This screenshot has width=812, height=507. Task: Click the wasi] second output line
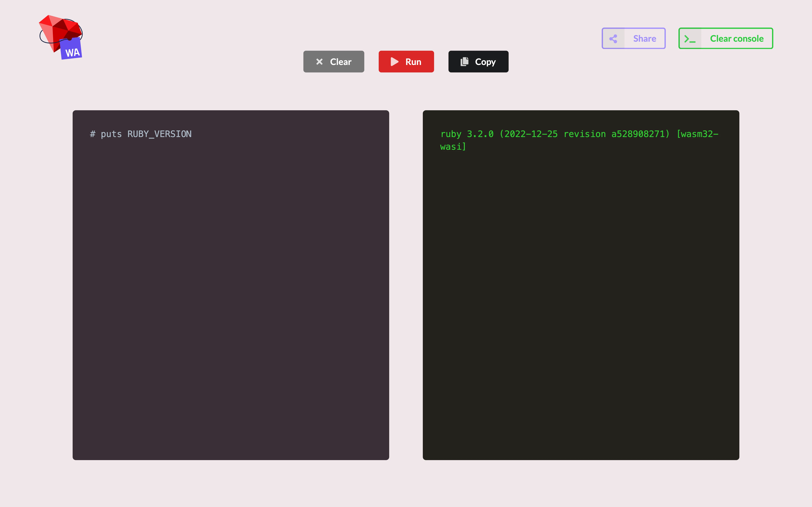(x=453, y=147)
